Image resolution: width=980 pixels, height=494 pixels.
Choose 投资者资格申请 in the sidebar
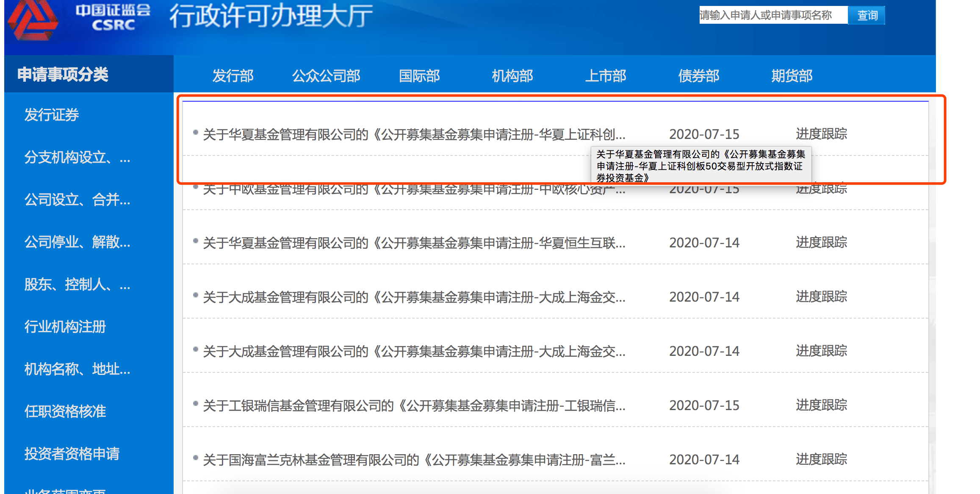point(72,454)
